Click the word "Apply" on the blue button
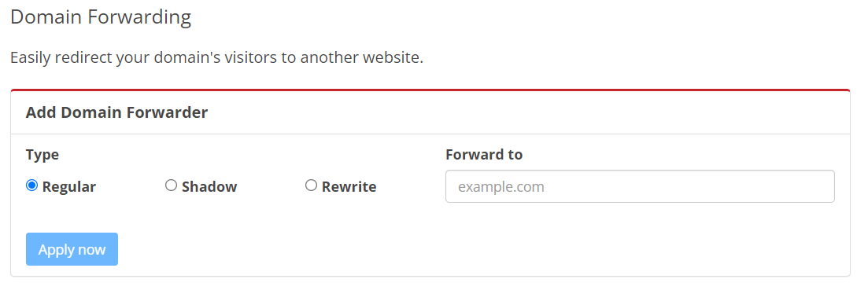This screenshot has height=301, width=868. (x=54, y=250)
